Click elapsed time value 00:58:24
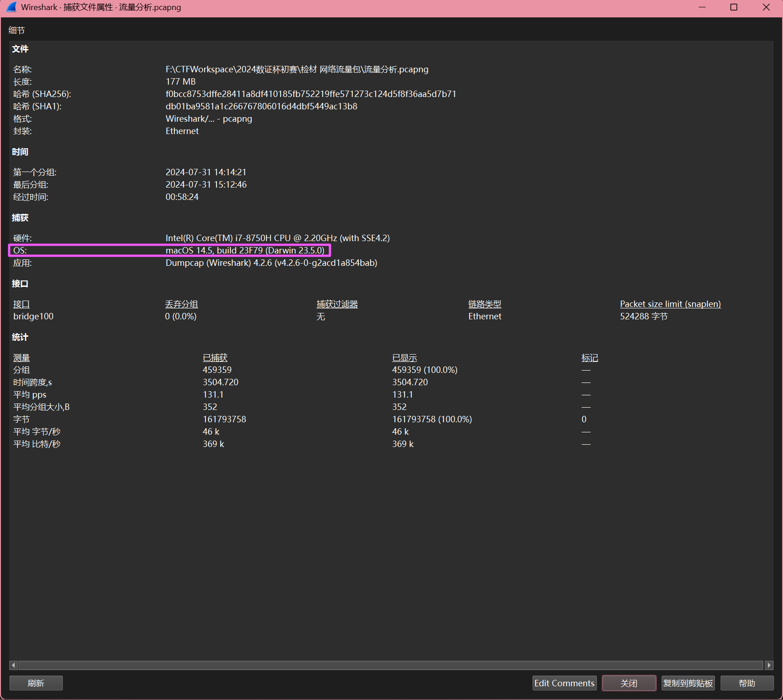This screenshot has height=700, width=783. pos(182,197)
